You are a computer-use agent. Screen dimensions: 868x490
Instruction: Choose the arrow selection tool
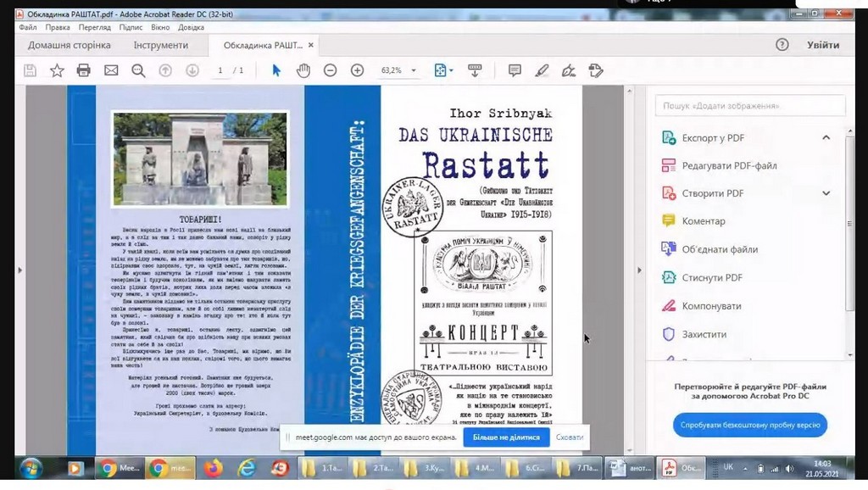pos(275,70)
